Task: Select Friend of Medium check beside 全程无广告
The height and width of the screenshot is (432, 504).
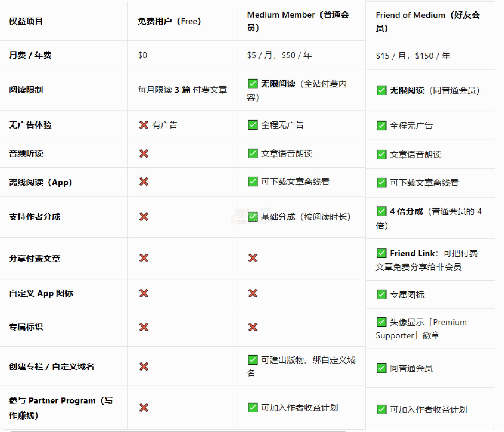Action: (x=381, y=126)
